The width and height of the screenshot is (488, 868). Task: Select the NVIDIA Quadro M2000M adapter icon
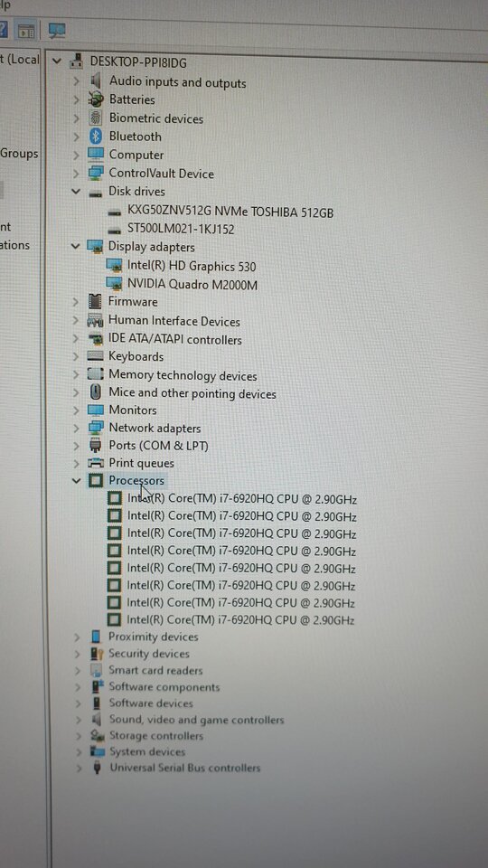pos(114,284)
